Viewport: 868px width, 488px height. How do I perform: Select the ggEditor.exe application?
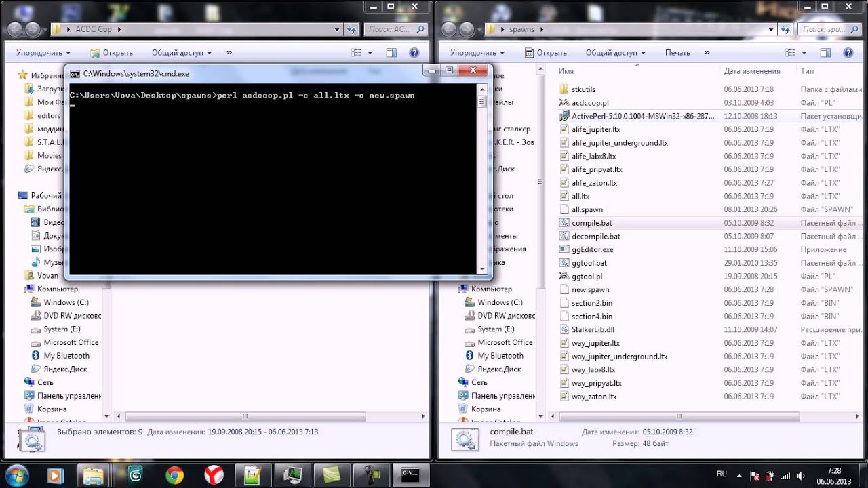pos(592,249)
